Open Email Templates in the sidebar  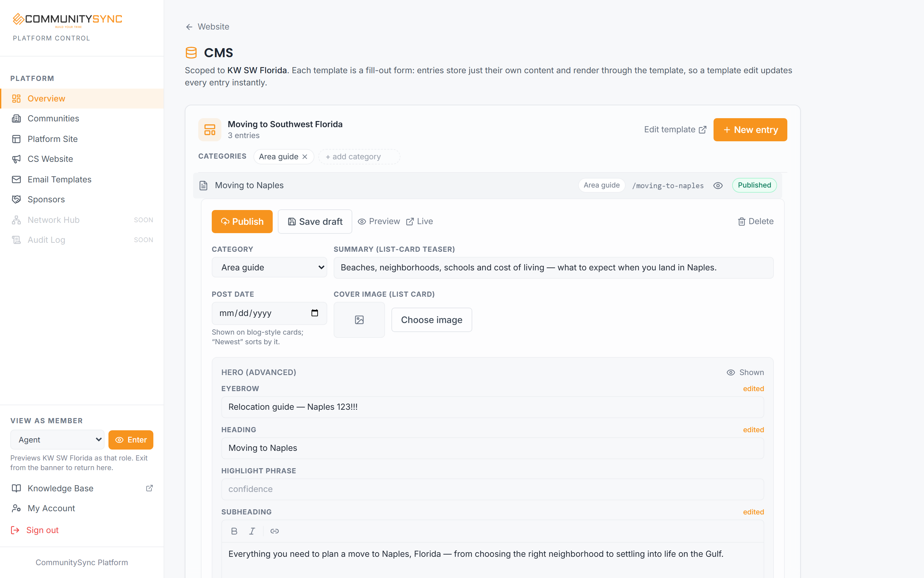(x=82, y=179)
